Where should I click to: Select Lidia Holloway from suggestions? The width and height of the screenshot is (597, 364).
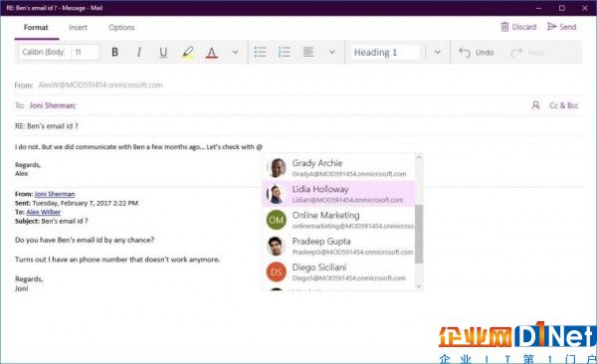pos(338,194)
